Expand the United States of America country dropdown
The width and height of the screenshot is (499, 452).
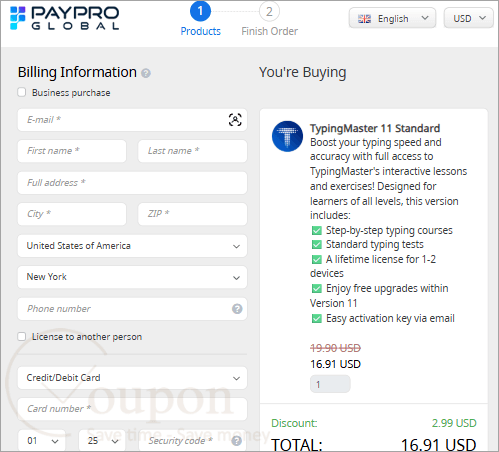[x=132, y=246]
